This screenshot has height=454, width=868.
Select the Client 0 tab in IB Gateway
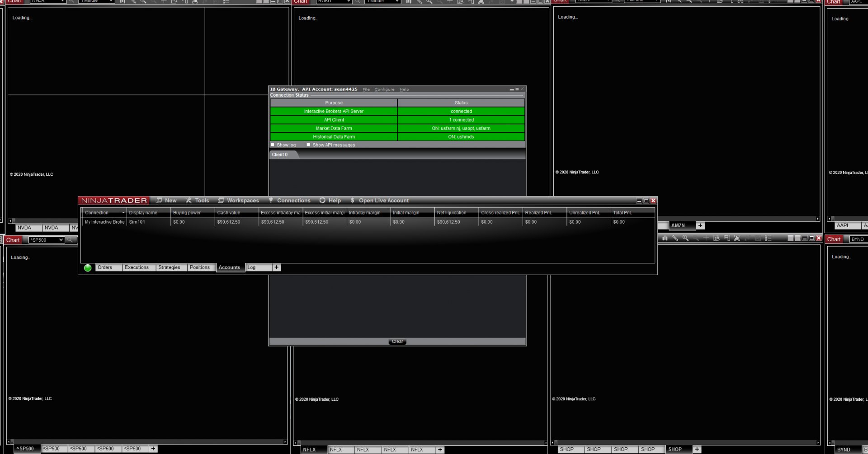point(283,155)
